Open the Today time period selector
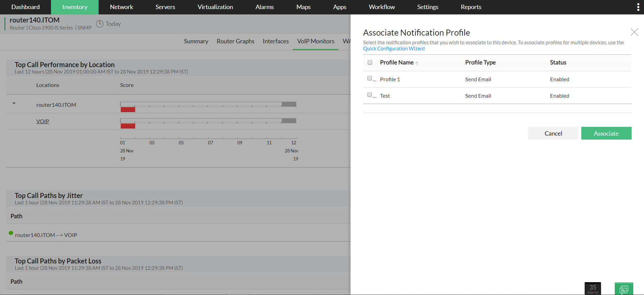The width and height of the screenshot is (644, 295). pos(113,24)
